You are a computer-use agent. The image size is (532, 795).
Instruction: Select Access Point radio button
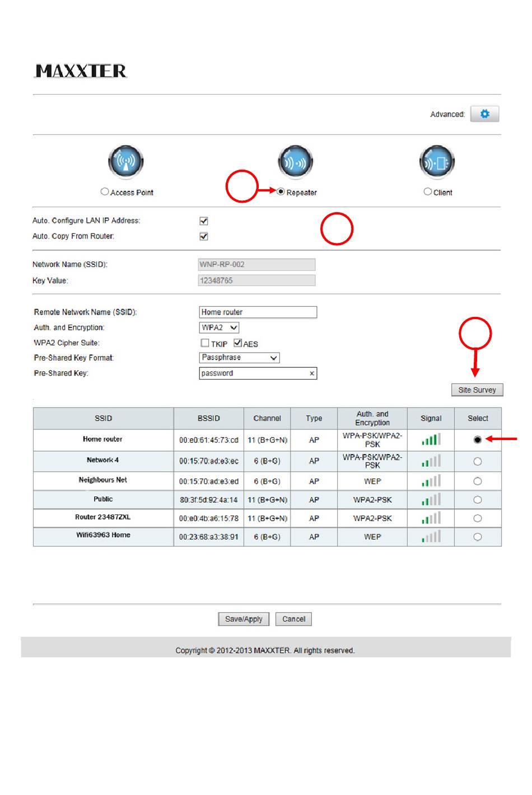[105, 191]
